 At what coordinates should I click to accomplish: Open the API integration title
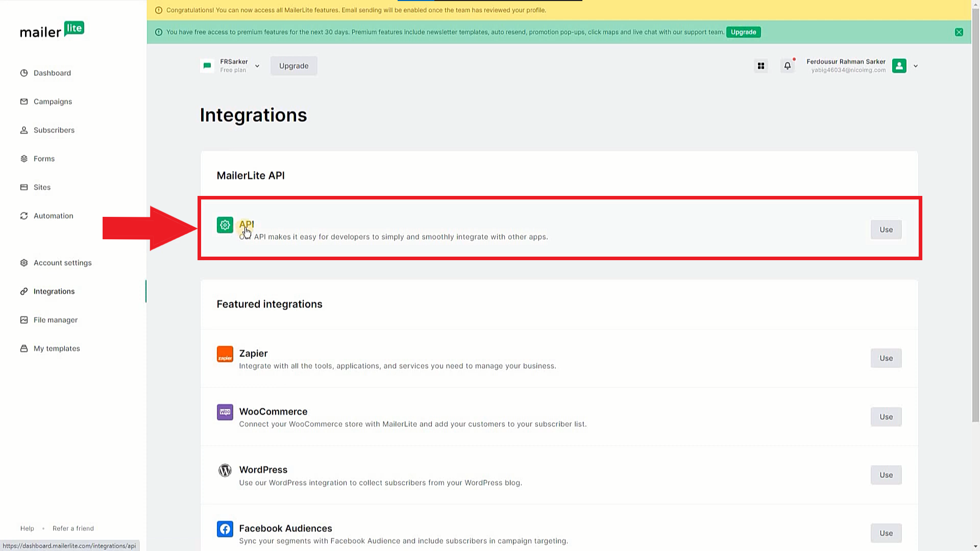pyautogui.click(x=247, y=224)
